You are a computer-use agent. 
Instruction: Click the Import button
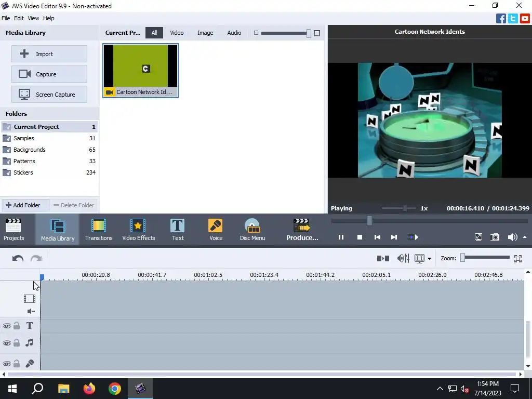coord(49,54)
